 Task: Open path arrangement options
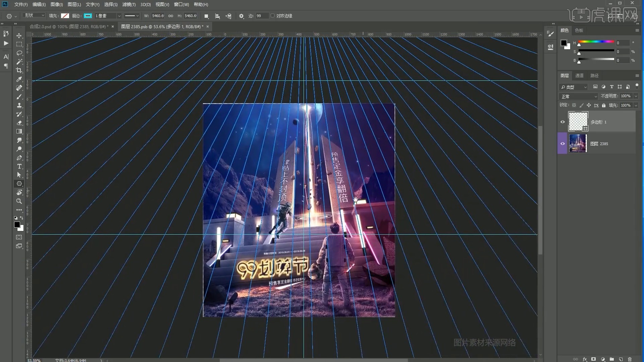pyautogui.click(x=228, y=16)
